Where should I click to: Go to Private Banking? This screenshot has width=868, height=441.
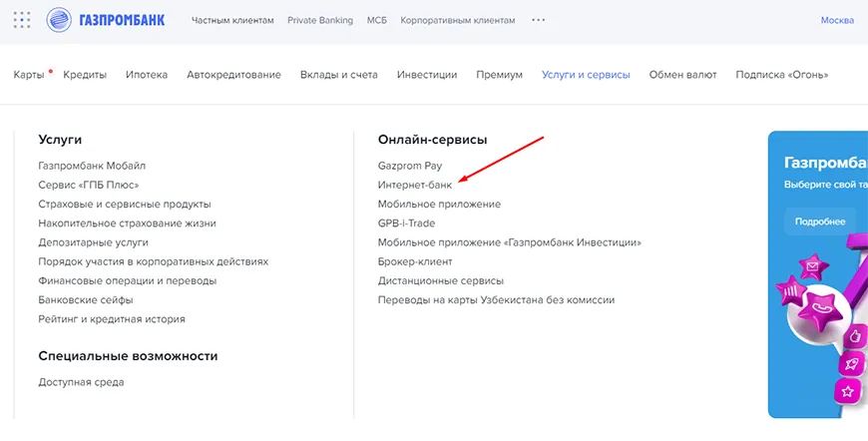pos(319,20)
